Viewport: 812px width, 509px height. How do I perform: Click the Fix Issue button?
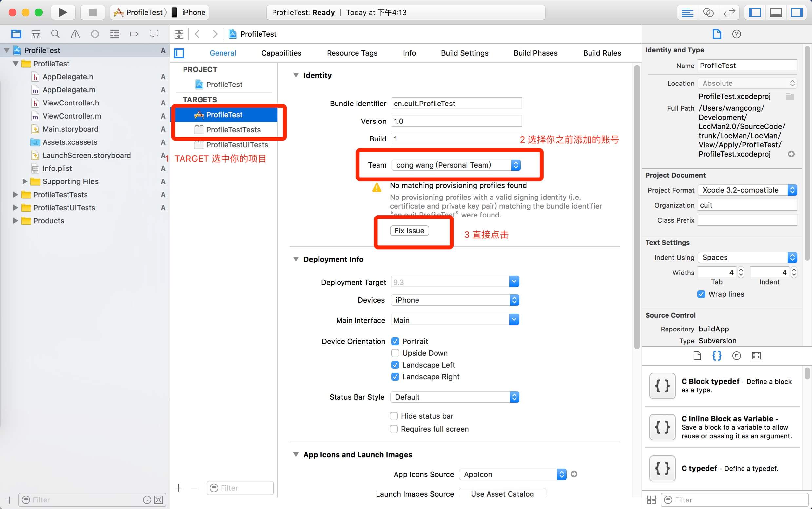[x=409, y=231]
